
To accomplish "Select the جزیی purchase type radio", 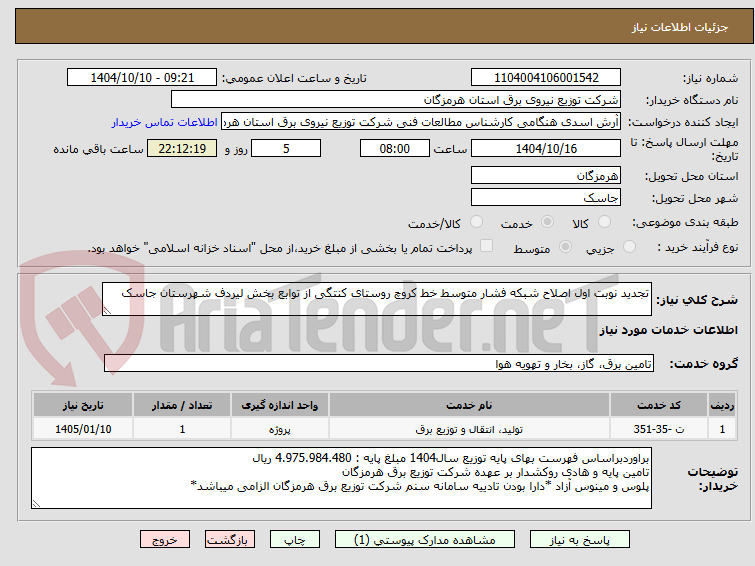I will [x=629, y=247].
